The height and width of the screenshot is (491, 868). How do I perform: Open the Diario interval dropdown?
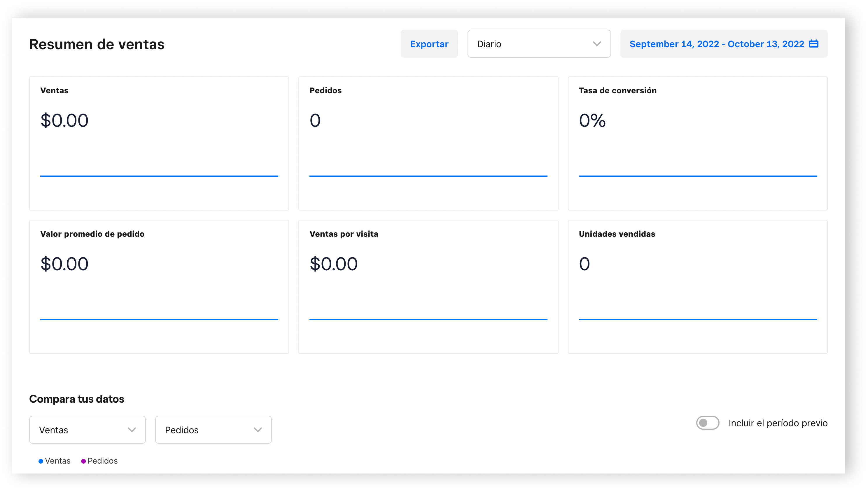538,44
